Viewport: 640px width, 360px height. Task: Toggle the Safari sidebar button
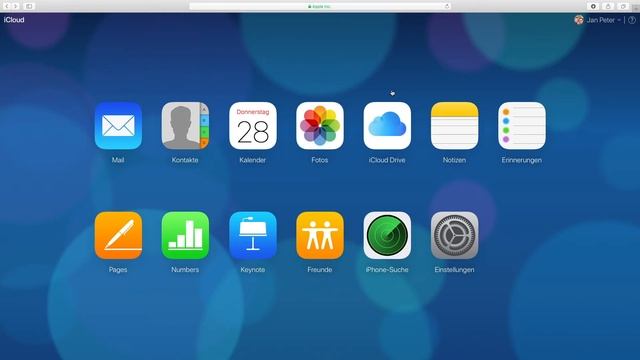[29, 6]
